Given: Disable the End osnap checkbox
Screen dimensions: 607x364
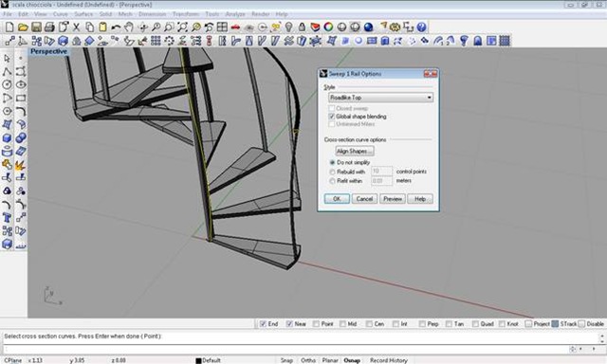Looking at the screenshot, I should [264, 324].
